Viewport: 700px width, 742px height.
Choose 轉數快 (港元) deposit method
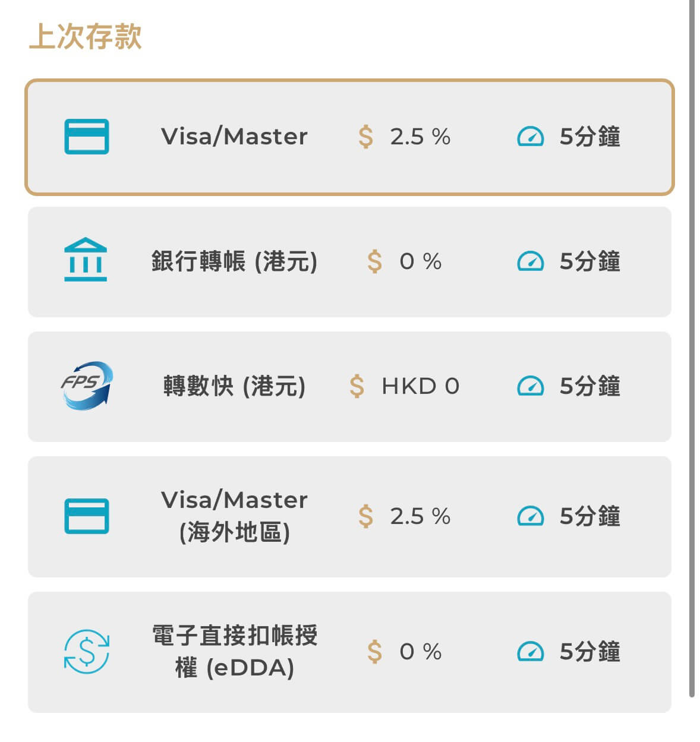click(349, 386)
